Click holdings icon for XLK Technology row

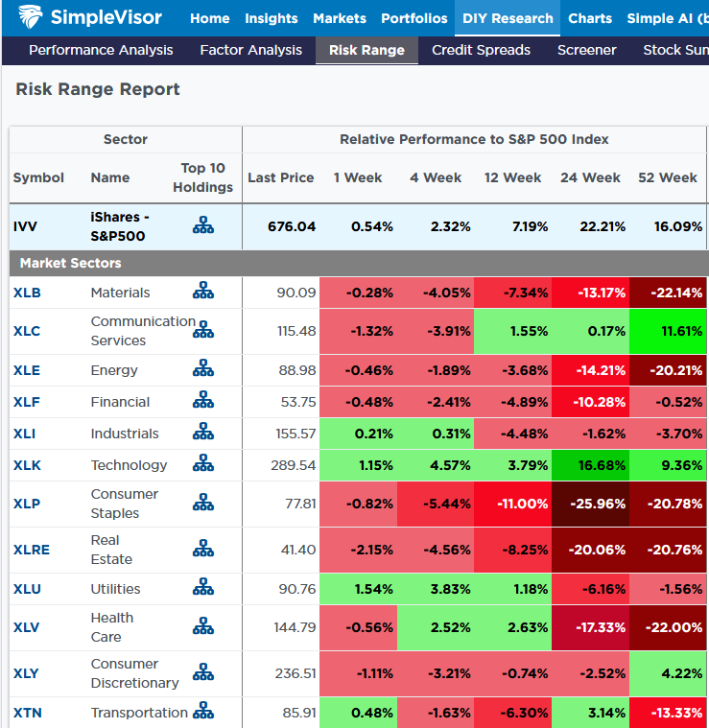pos(202,464)
